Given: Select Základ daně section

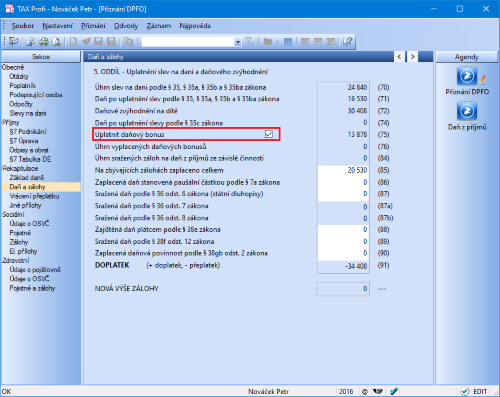Looking at the screenshot, I should 27,178.
